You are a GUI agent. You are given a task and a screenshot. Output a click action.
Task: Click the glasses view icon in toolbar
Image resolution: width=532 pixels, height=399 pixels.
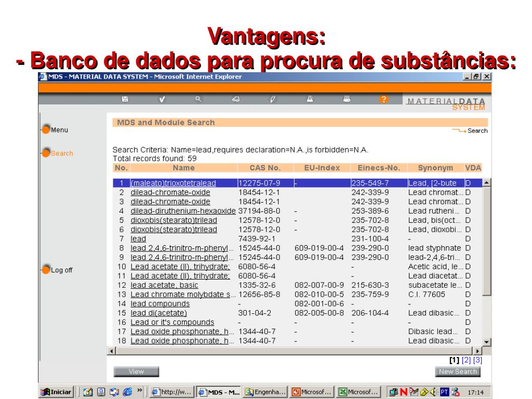(x=236, y=99)
